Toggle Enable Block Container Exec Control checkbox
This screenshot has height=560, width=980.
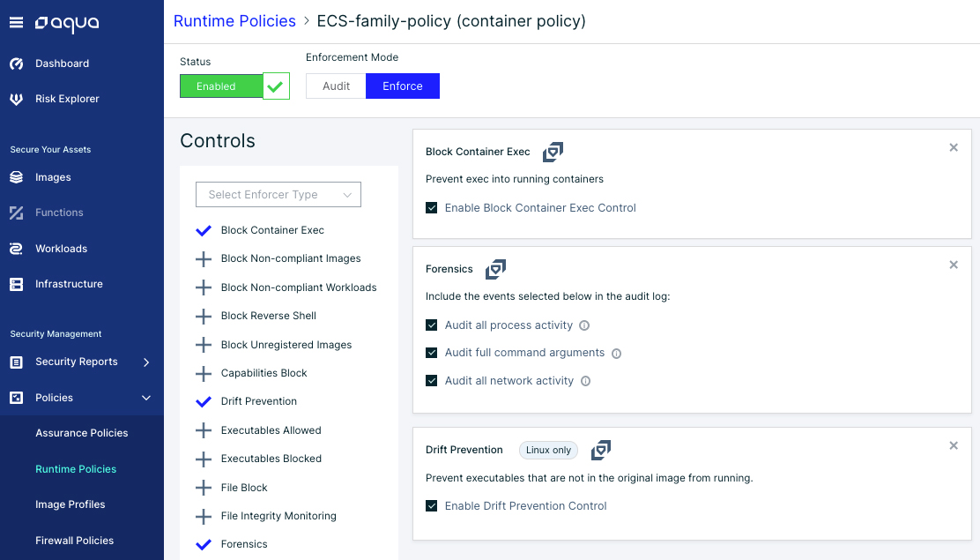coord(431,208)
